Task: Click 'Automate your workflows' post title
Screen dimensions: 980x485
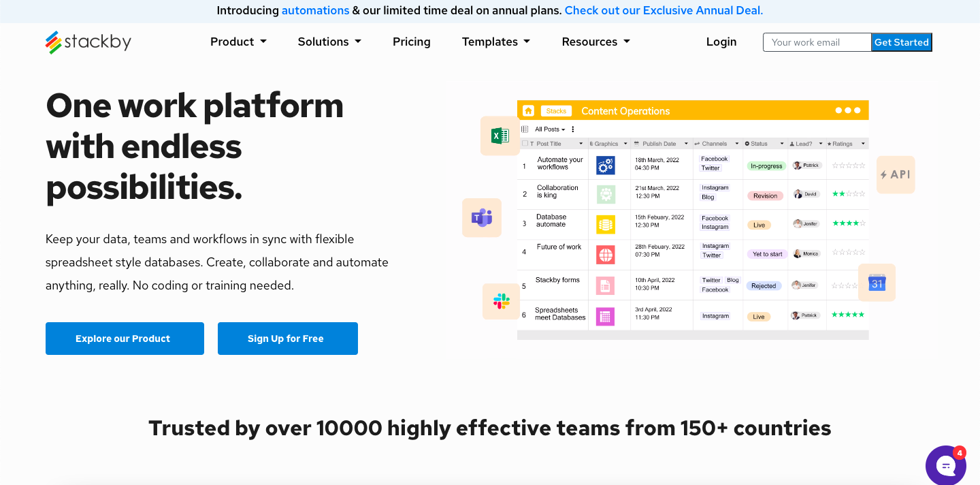Action: point(560,163)
